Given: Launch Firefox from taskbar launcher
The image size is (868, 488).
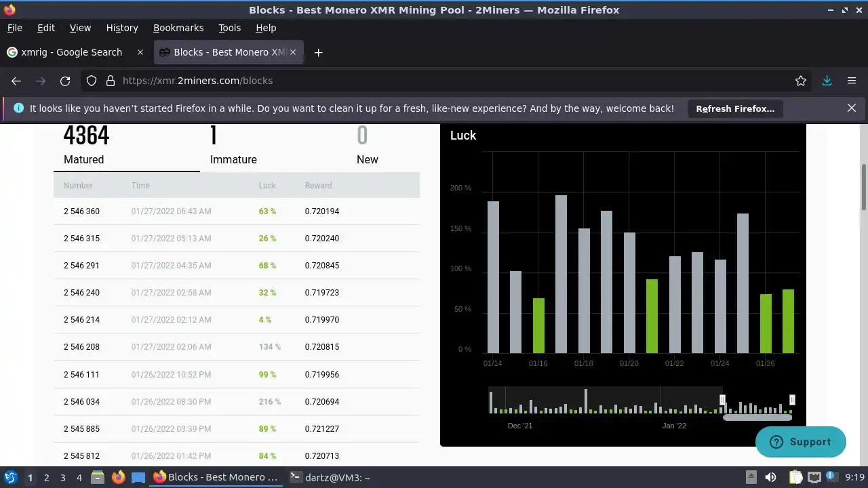Looking at the screenshot, I should coord(118,477).
